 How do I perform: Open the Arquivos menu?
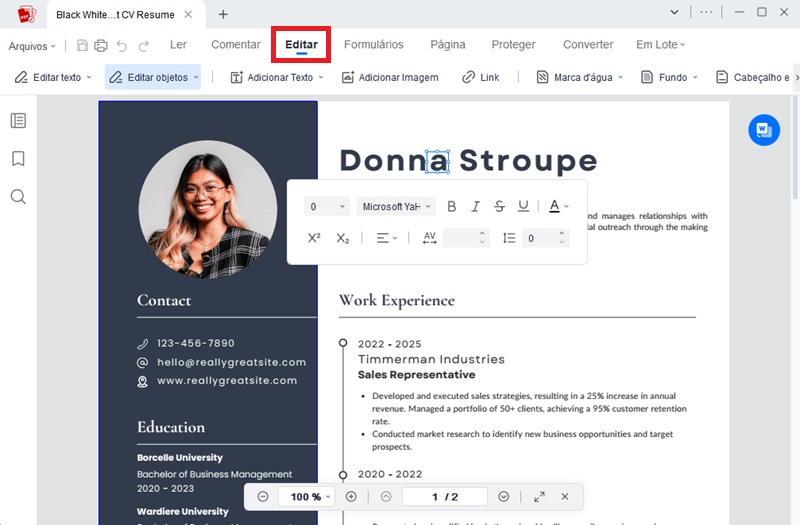[32, 46]
